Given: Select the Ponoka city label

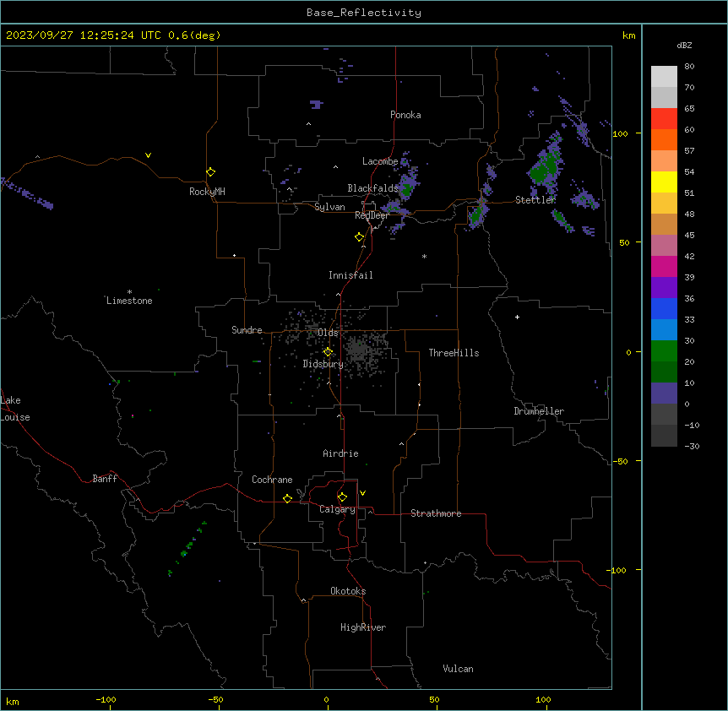Looking at the screenshot, I should (x=405, y=115).
